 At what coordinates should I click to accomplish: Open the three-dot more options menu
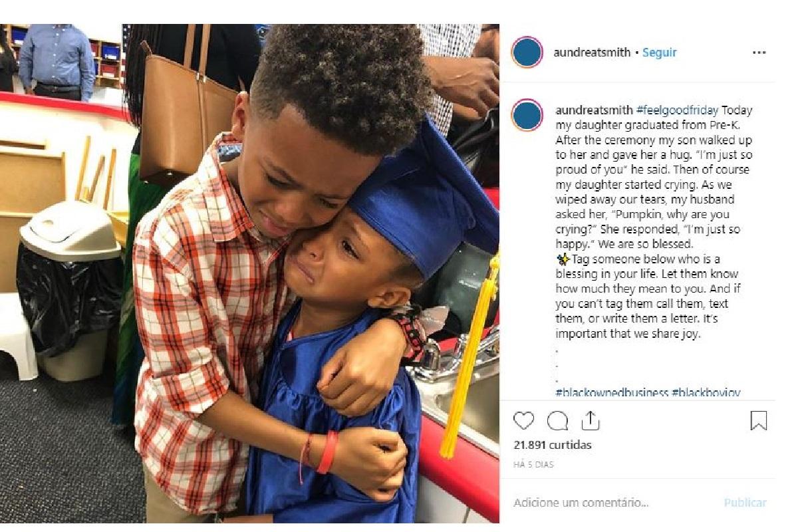click(x=759, y=53)
